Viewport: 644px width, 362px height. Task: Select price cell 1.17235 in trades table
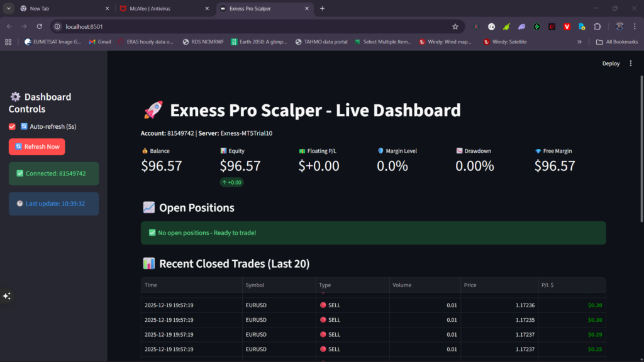click(499, 320)
